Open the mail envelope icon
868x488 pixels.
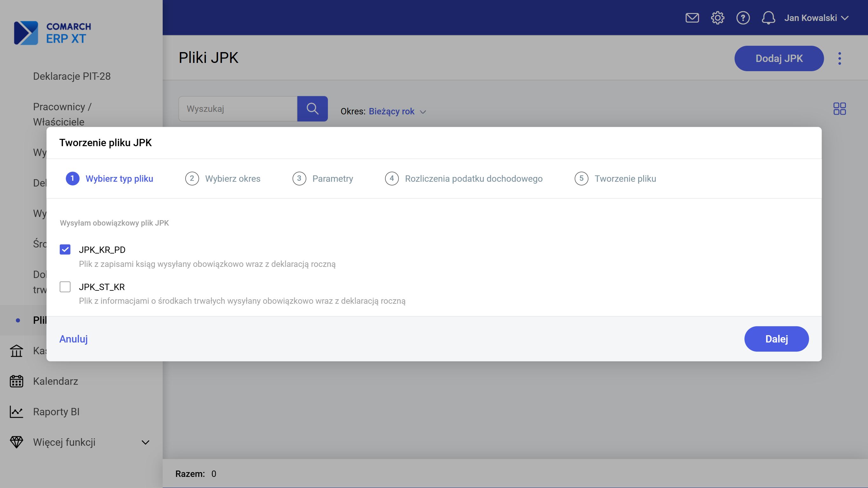692,18
